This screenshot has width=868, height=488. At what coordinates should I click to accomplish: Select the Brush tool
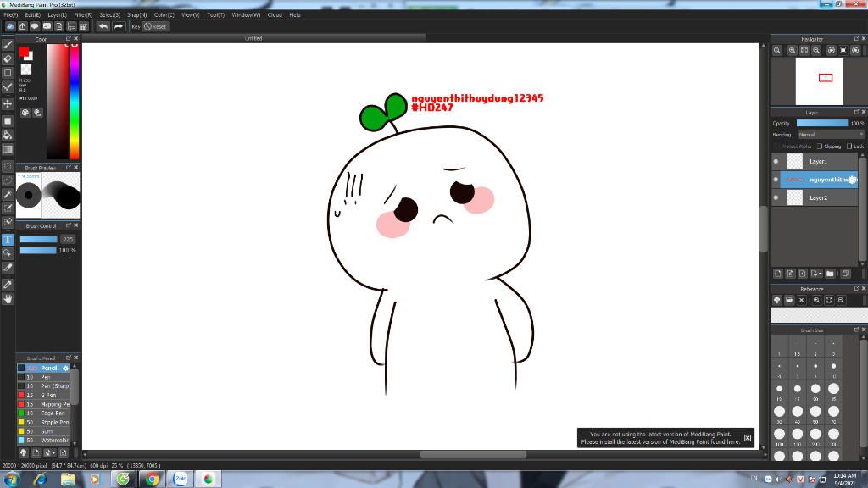(8, 45)
